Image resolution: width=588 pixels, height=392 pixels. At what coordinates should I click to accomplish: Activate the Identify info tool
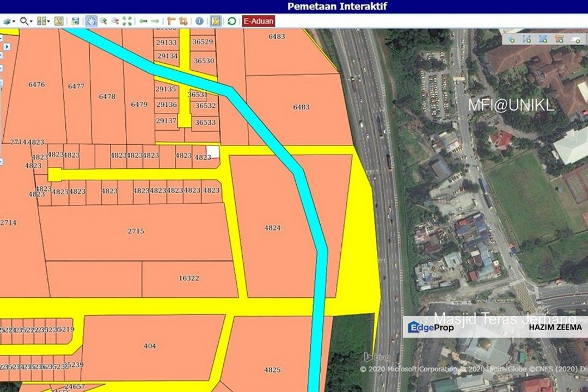pyautogui.click(x=199, y=21)
